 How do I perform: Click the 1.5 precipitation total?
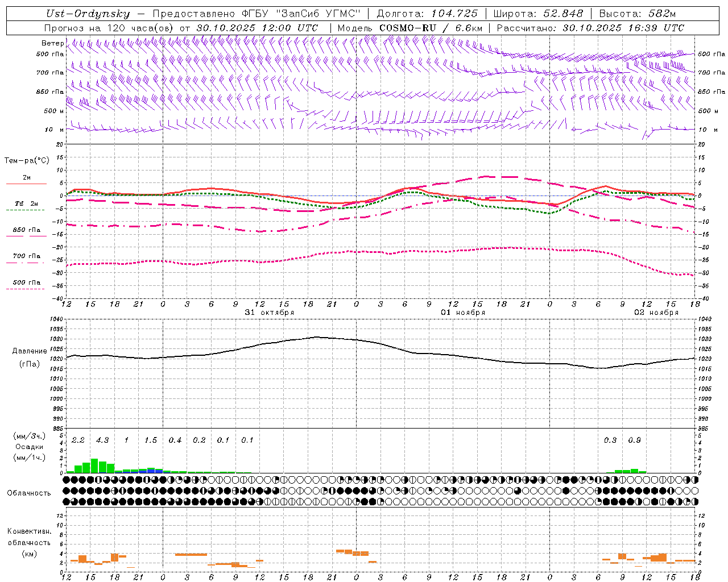coord(151,440)
